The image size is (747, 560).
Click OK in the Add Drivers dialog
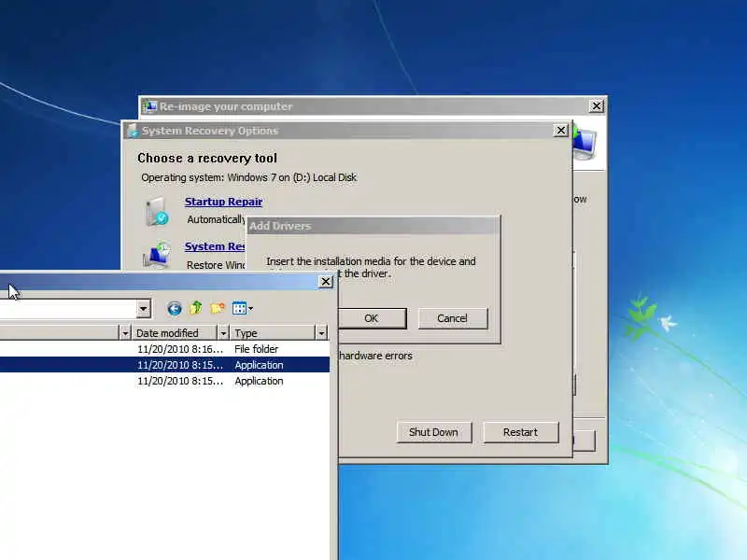[x=371, y=318]
